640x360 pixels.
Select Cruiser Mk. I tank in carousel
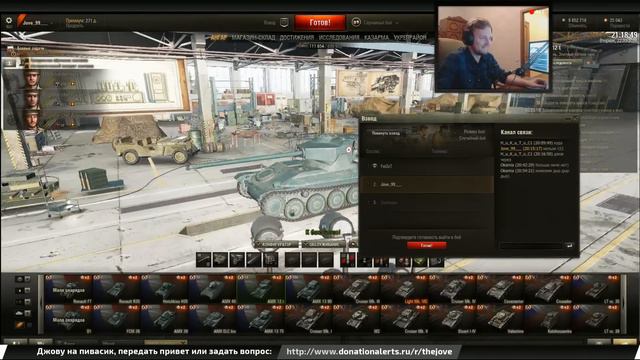tap(308, 319)
